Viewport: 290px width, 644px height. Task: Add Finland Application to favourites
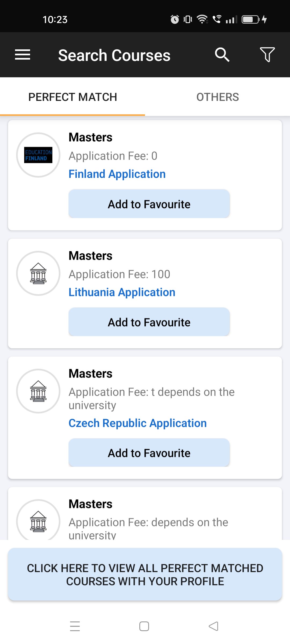149,204
